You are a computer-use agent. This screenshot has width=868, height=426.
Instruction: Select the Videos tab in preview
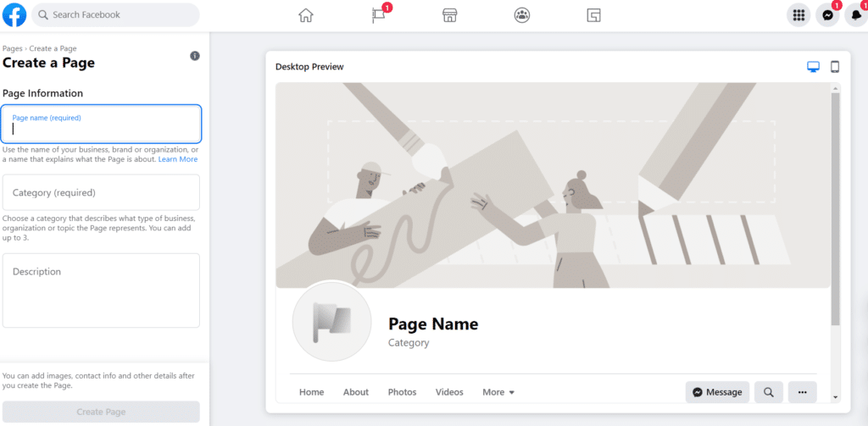[449, 391]
